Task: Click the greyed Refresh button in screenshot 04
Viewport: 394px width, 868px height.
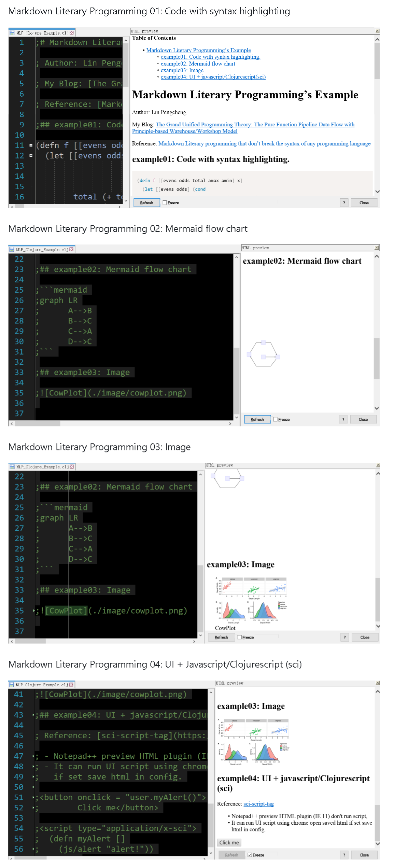Action: (x=231, y=855)
